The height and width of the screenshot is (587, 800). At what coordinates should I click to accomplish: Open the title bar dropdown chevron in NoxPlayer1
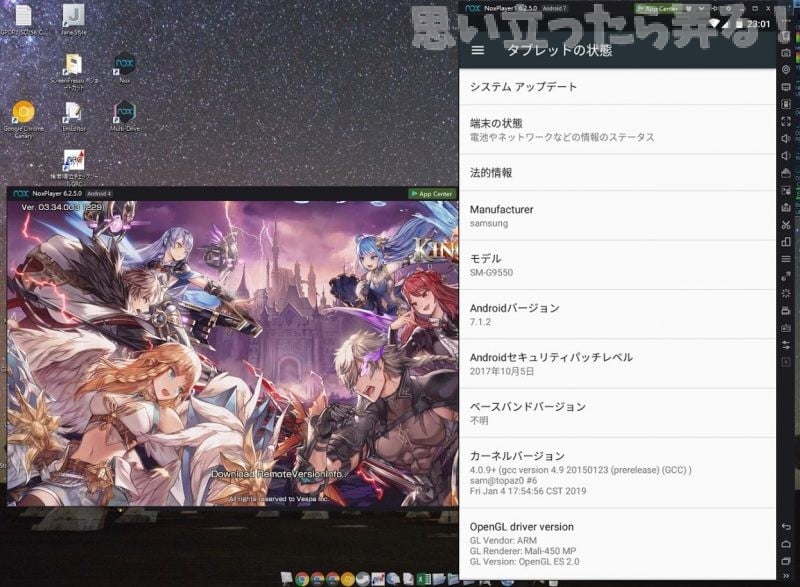pos(702,8)
